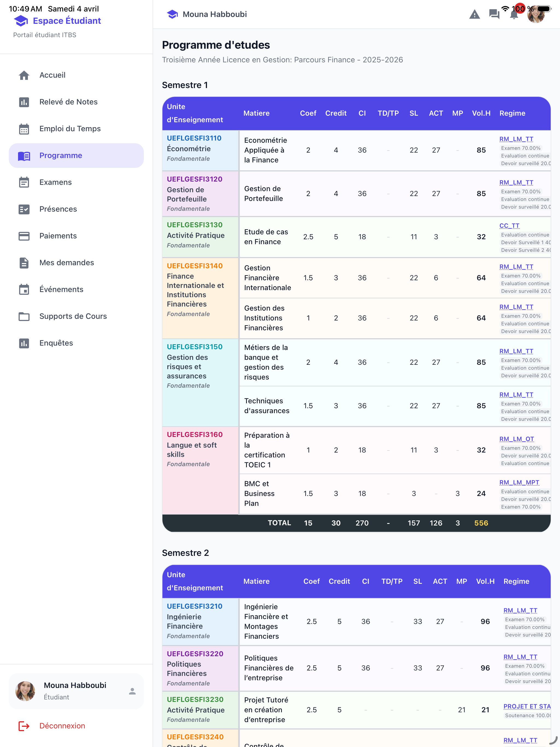
Task: Click the Semestre 2 heading
Action: 185,553
